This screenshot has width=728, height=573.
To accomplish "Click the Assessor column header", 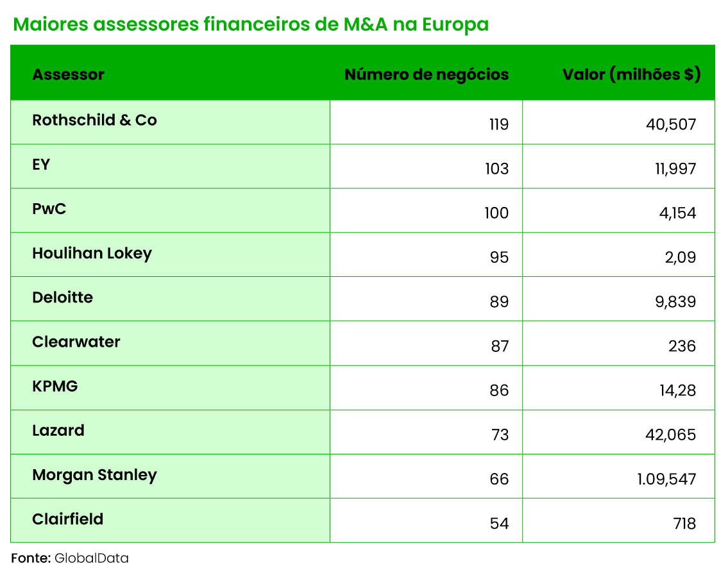I will click(68, 74).
